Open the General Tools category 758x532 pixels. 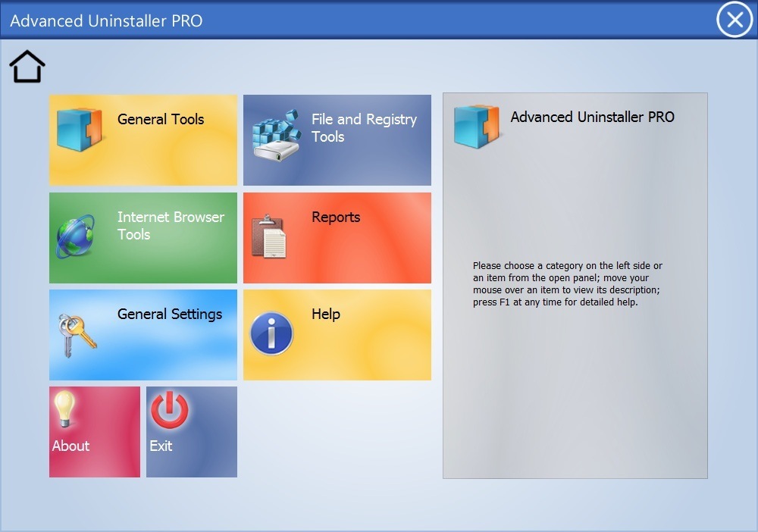(x=143, y=139)
